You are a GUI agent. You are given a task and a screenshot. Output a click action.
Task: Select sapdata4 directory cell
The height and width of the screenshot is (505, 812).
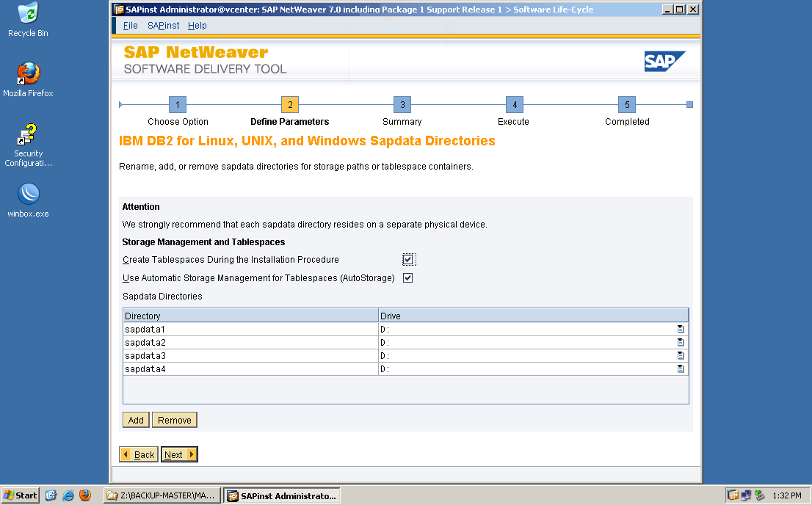point(250,368)
